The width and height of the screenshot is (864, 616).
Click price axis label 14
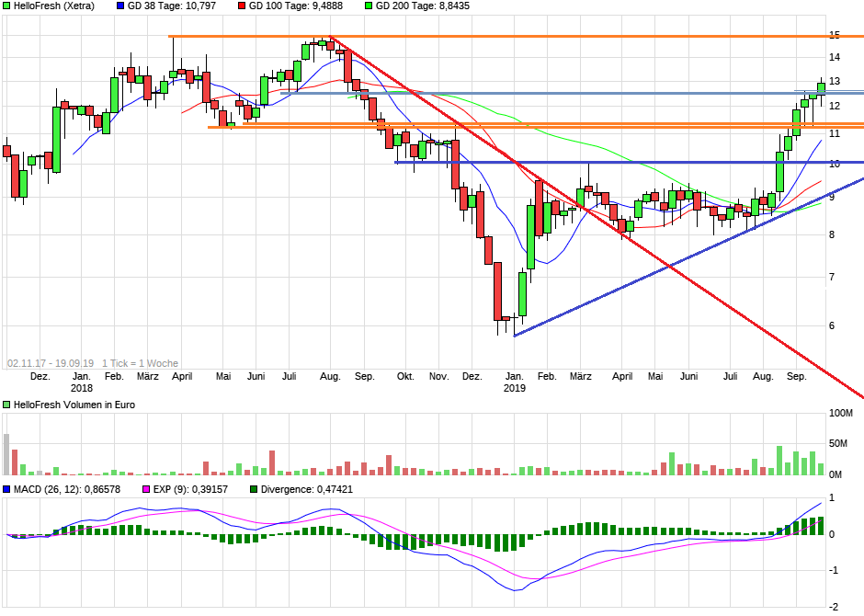click(x=835, y=57)
